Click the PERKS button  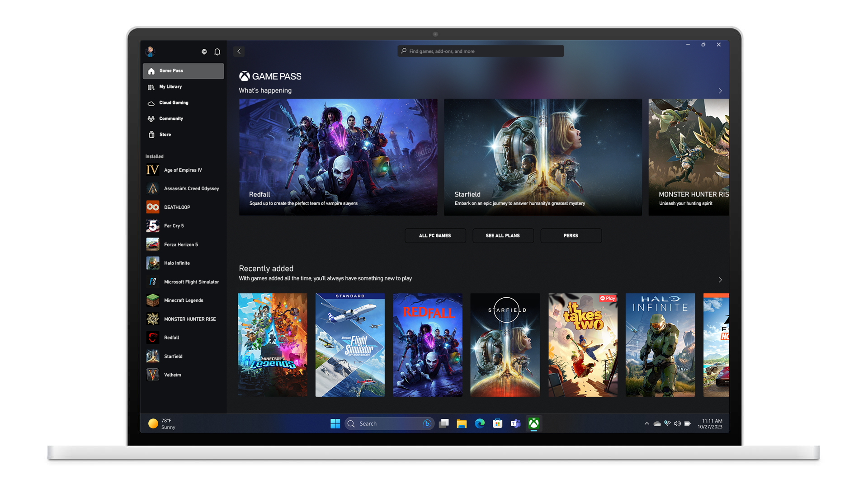click(571, 235)
